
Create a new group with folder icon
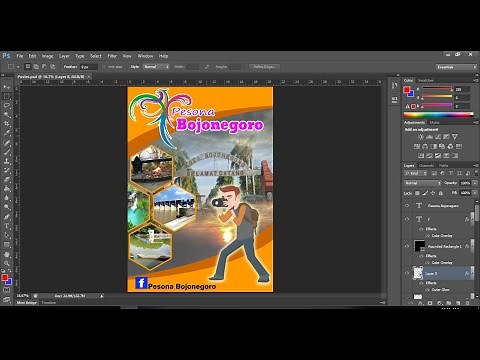pos(449,303)
